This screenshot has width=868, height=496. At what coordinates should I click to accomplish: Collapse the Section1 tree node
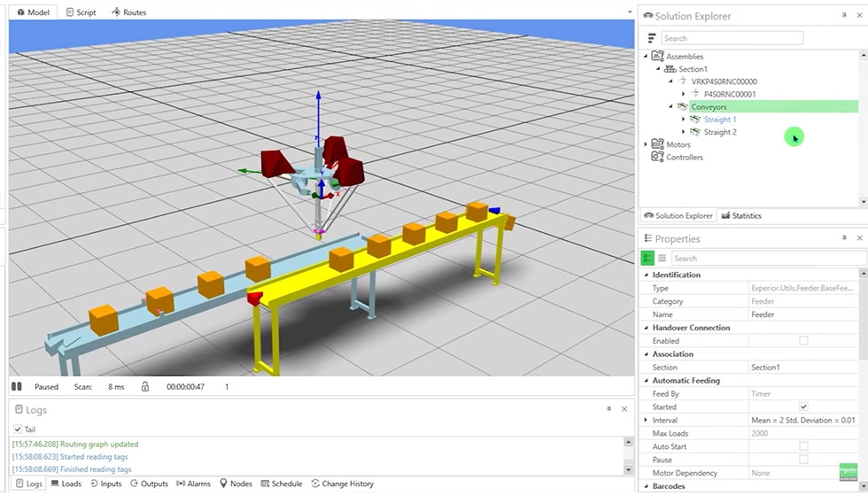pos(658,69)
